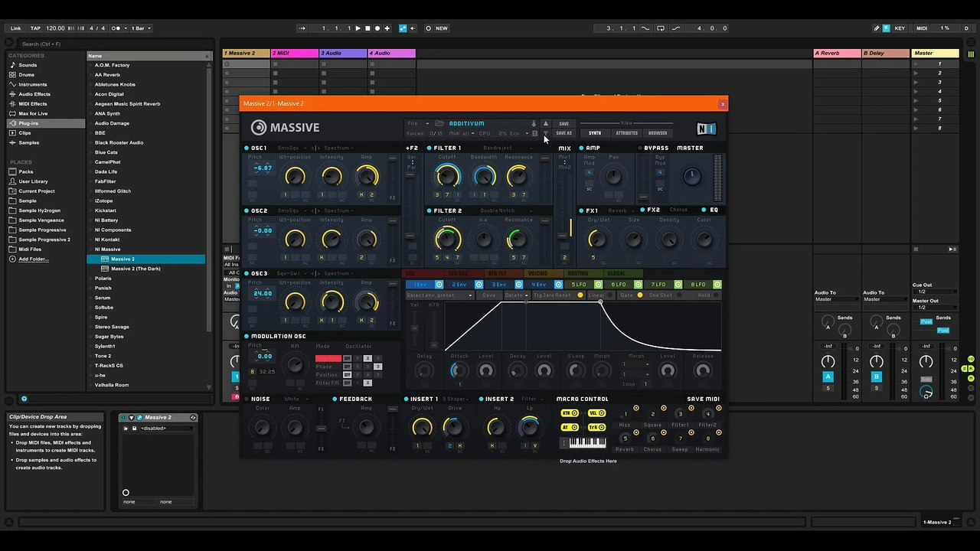Open the 1 Bar quantization dropdown
Viewport: 980px width, 551px height.
141,28
